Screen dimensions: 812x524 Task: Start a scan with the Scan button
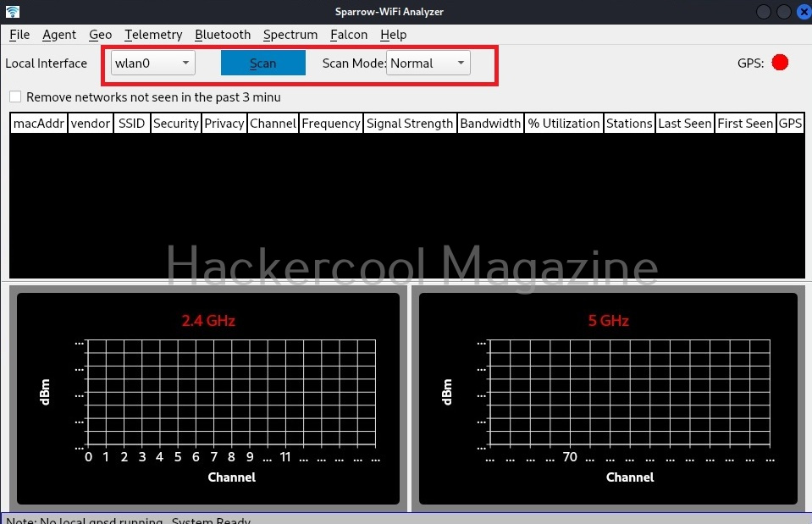coord(263,63)
